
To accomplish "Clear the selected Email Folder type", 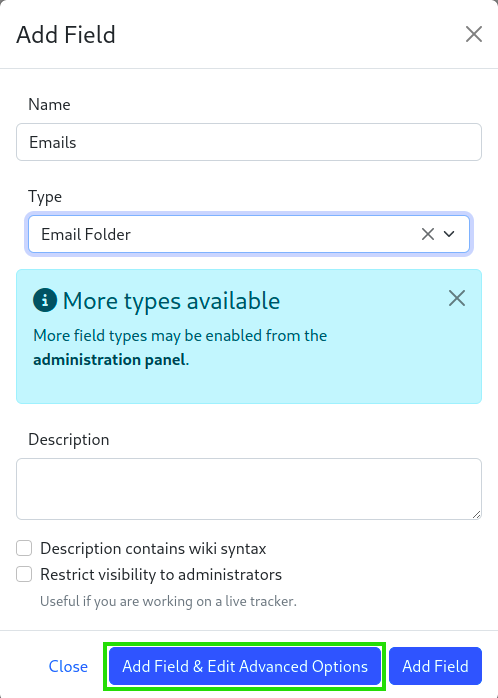I will [428, 234].
